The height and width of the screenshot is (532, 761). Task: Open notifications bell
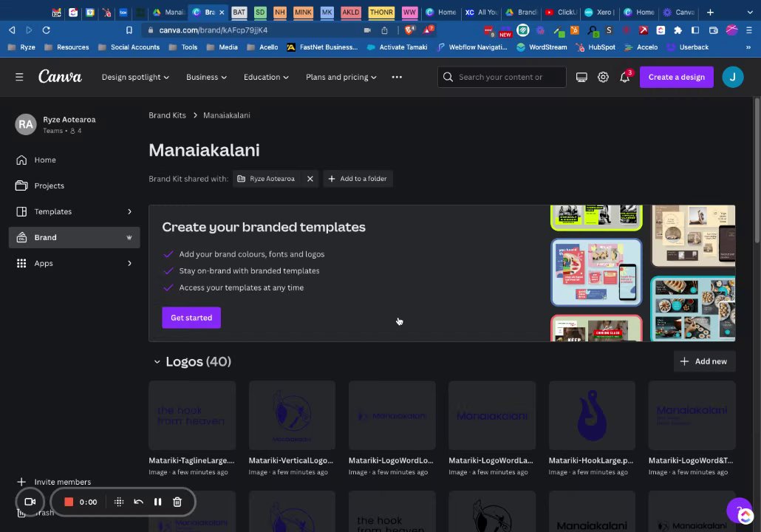624,77
